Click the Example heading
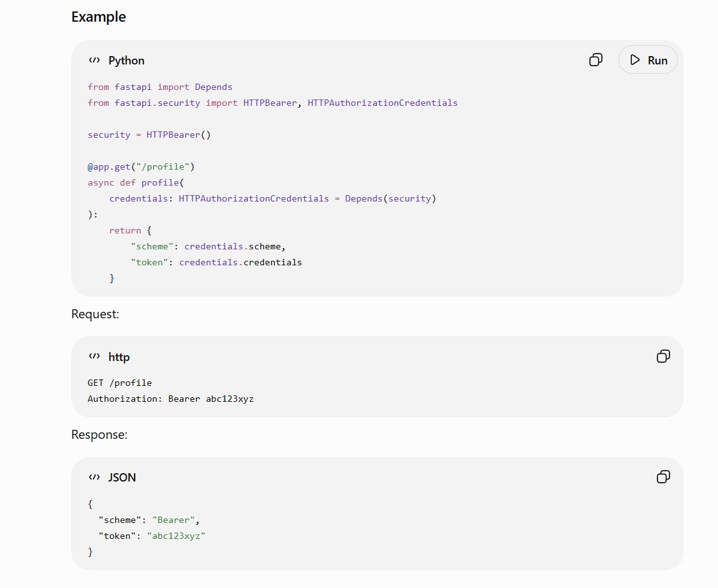Viewport: 718px width, 588px height. point(98,17)
